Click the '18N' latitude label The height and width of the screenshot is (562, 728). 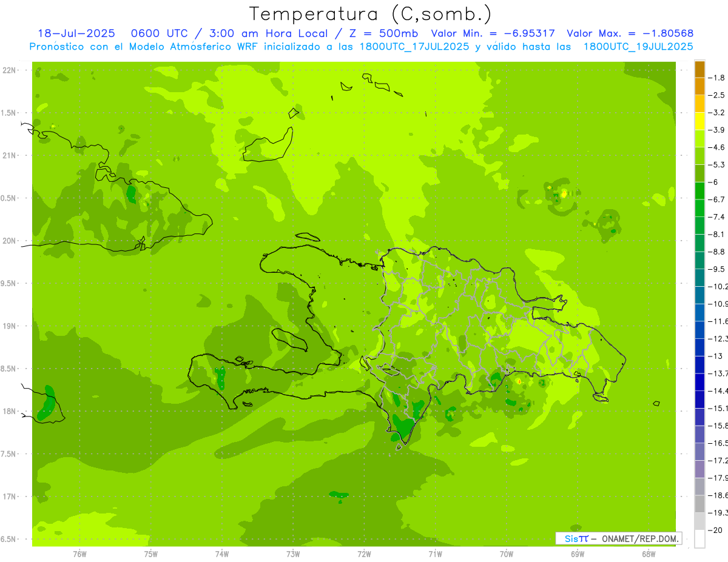tap(9, 411)
